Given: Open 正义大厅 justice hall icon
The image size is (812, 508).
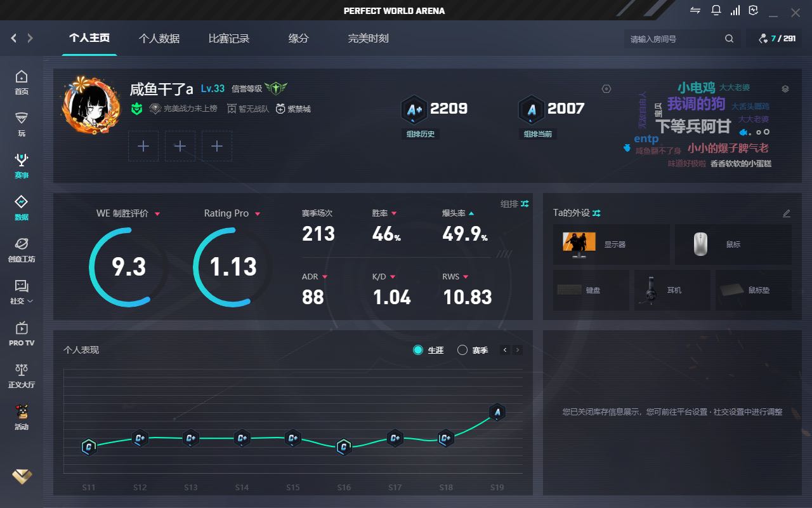Looking at the screenshot, I should (22, 375).
